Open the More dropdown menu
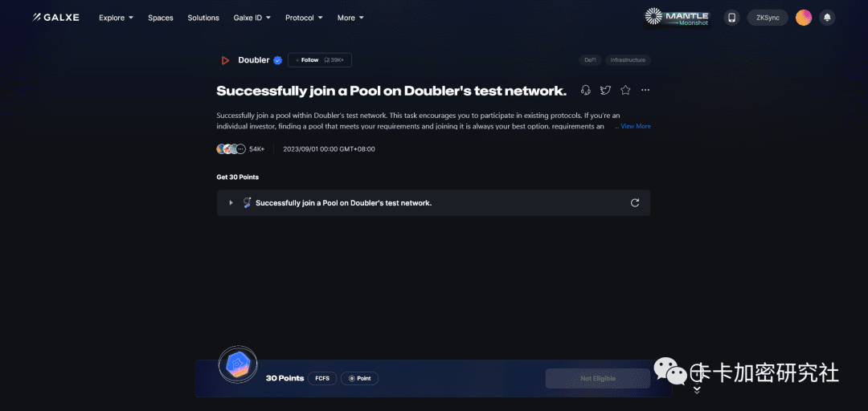 coord(350,18)
